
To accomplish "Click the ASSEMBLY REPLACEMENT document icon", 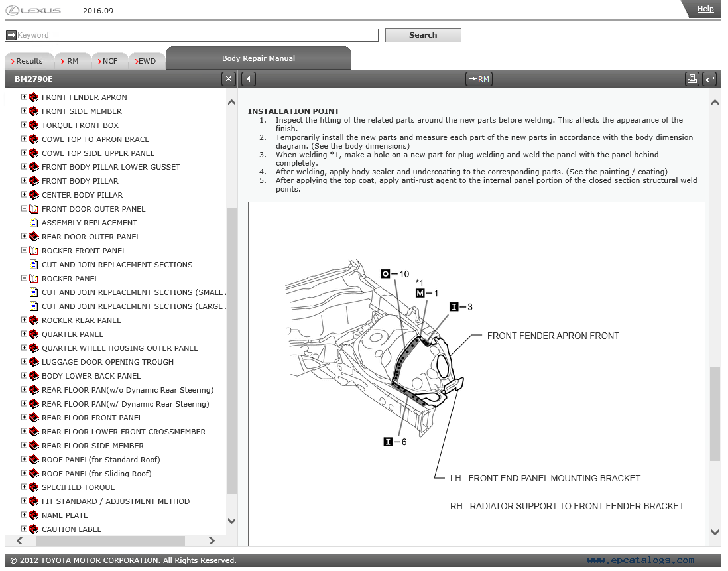I will [x=33, y=223].
